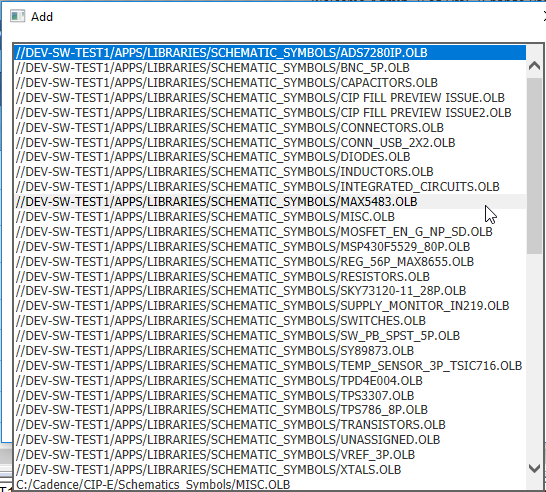This screenshot has width=546, height=492.
Task: Select C:/Cadence/CIP-E MISC.OLB local entry
Action: tap(270, 484)
